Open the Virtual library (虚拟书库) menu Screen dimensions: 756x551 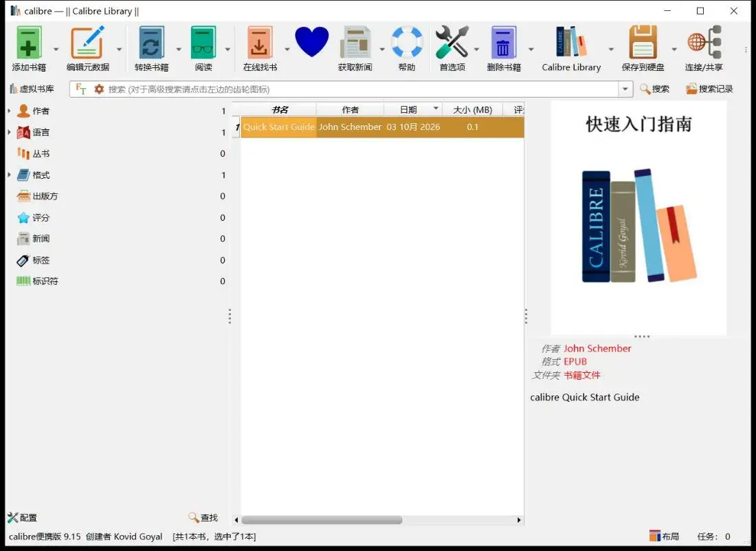(x=32, y=89)
